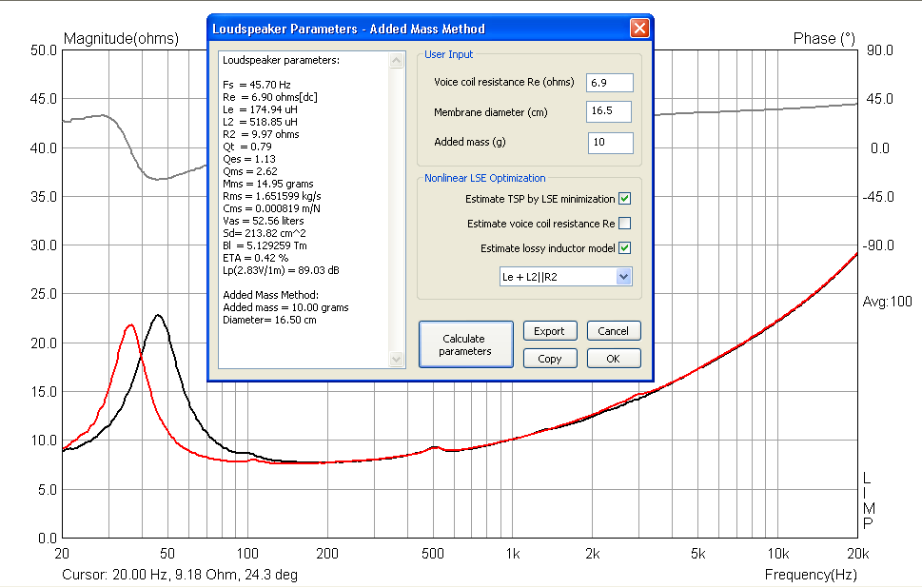This screenshot has width=922, height=588.
Task: Click the OK button
Action: pos(614,359)
